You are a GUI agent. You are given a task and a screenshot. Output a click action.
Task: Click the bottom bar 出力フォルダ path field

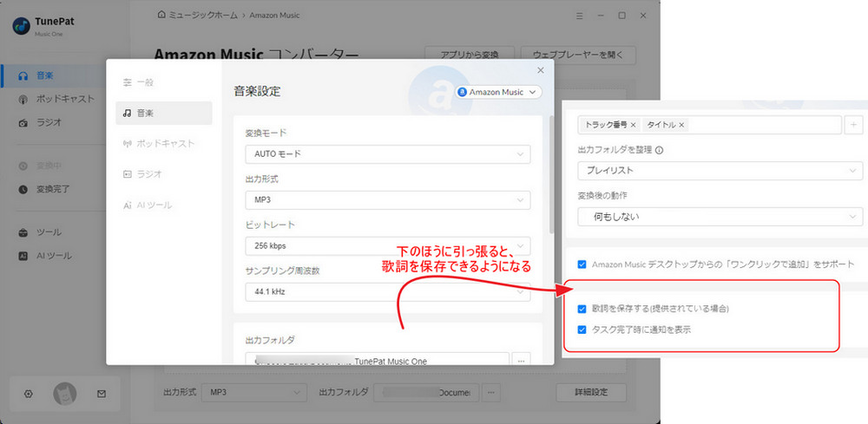425,393
